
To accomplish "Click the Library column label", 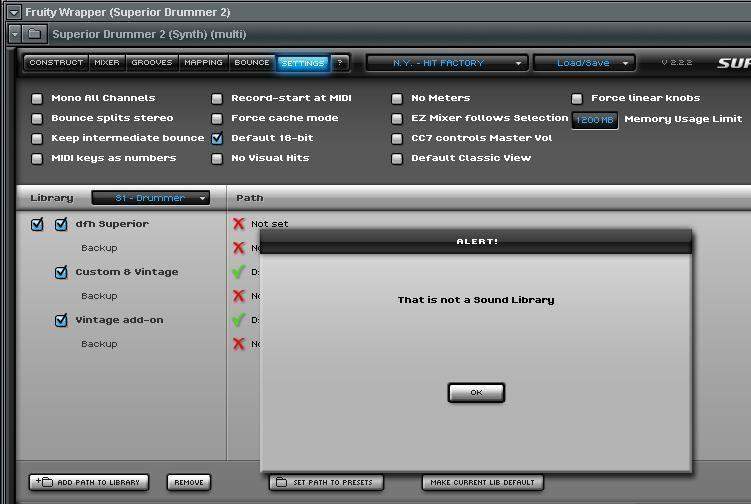I will click(x=52, y=198).
